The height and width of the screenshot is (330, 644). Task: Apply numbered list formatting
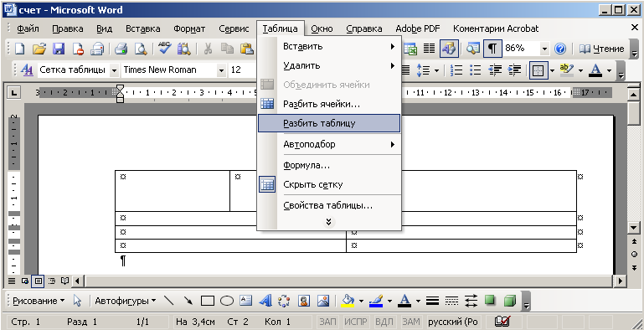point(456,70)
